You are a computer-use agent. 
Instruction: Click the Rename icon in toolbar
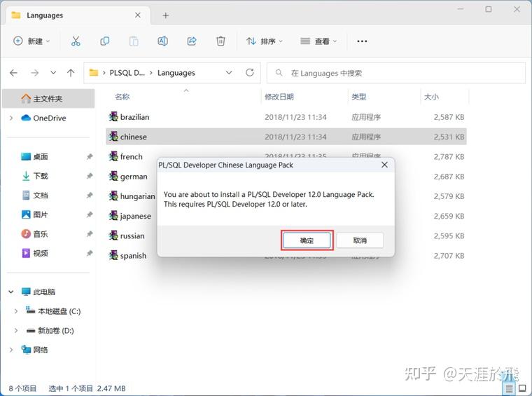click(x=163, y=41)
